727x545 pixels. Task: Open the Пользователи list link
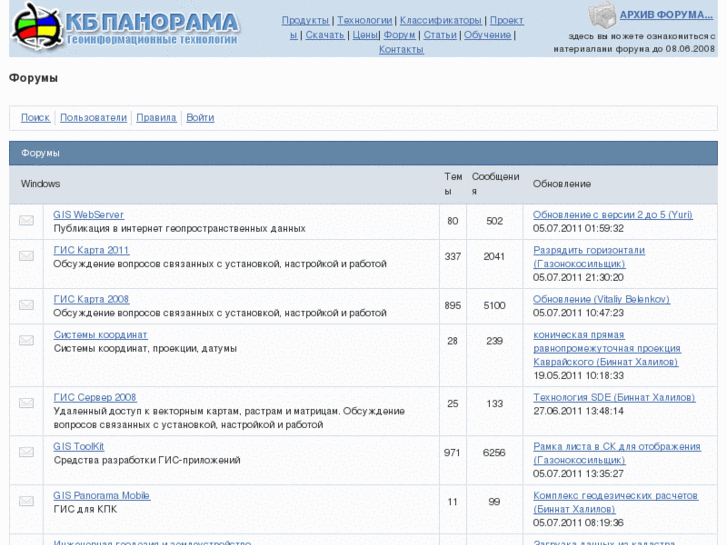pos(93,118)
